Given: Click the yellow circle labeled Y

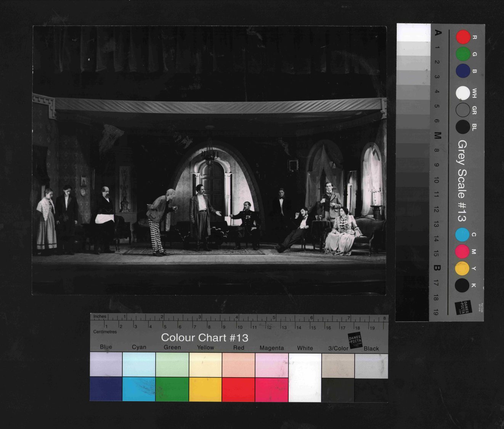Looking at the screenshot, I should pos(462,268).
